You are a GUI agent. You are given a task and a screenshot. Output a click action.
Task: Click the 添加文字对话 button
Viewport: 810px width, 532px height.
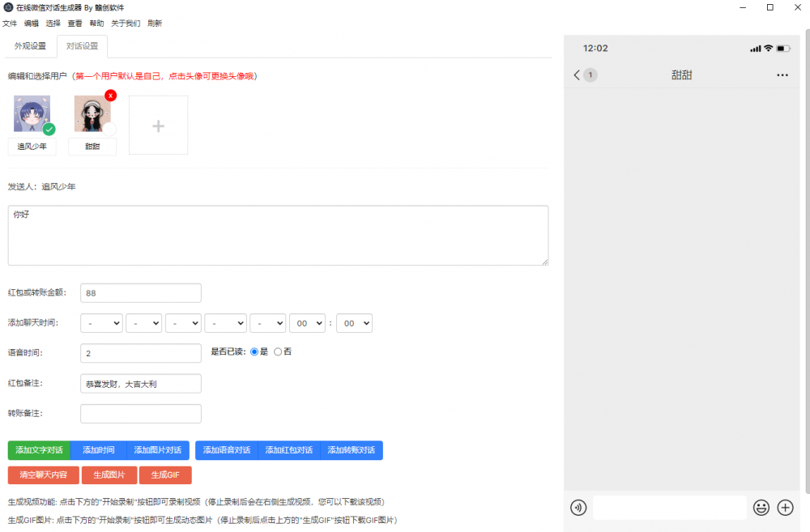[39, 450]
